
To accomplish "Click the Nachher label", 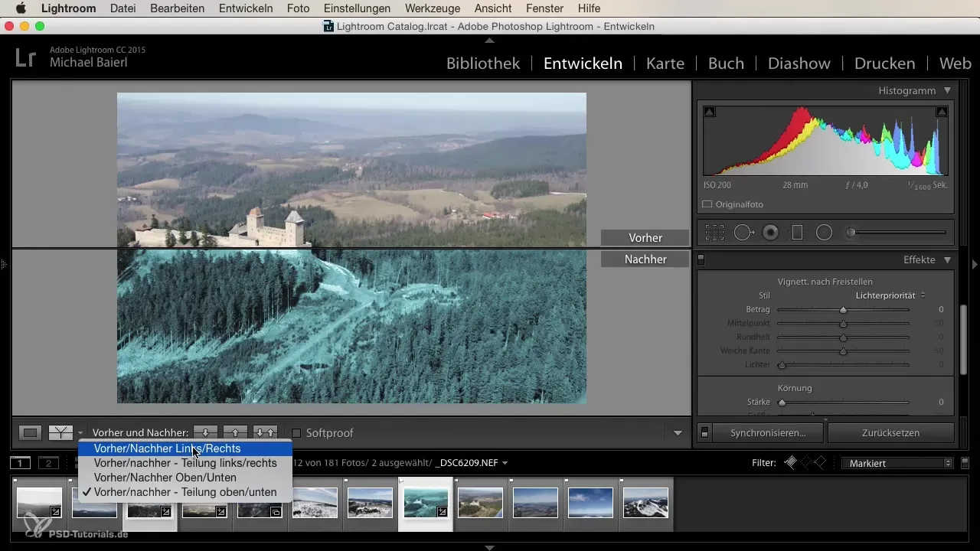I will coord(645,259).
